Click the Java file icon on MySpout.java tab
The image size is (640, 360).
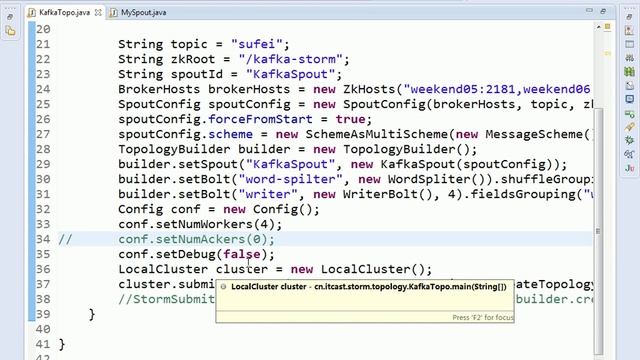(114, 13)
